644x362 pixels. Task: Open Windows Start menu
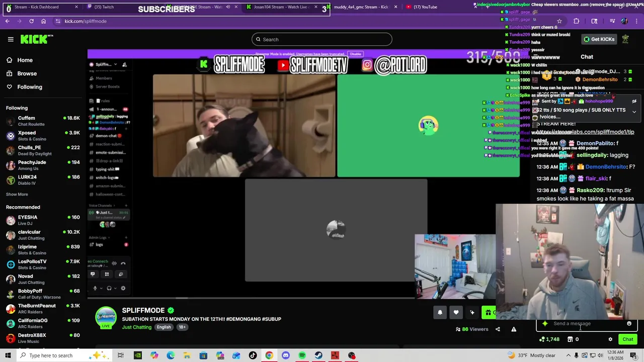pos(8,355)
